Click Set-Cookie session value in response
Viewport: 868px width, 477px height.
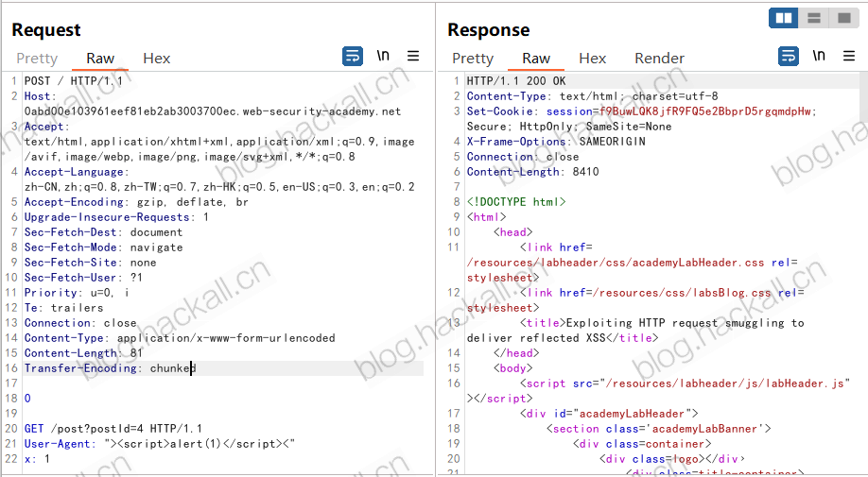pyautogui.click(x=703, y=111)
